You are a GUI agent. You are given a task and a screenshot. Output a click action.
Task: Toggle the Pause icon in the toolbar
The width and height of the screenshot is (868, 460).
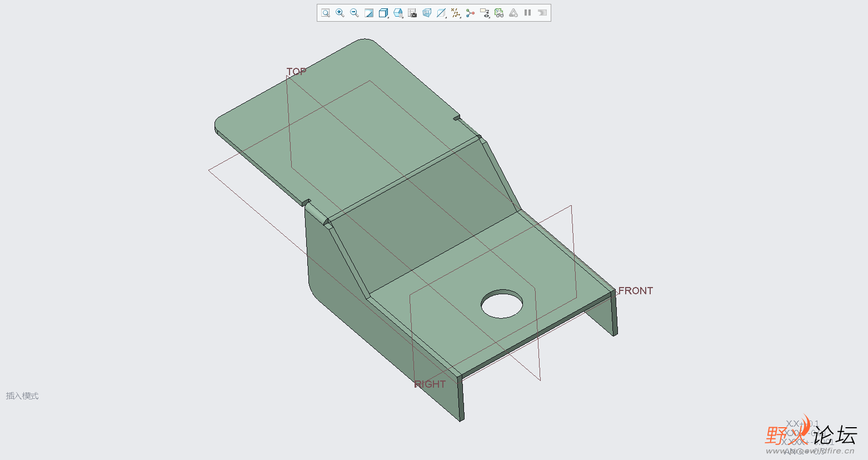pyautogui.click(x=528, y=13)
